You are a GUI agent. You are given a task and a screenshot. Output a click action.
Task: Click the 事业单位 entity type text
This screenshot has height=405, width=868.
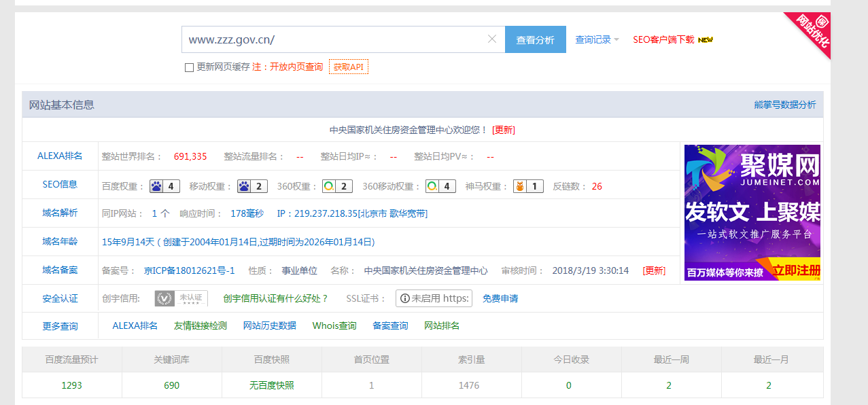coord(300,270)
